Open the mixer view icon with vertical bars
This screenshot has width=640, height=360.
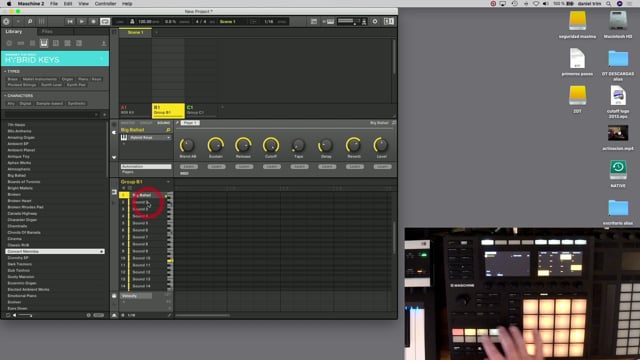42,21
